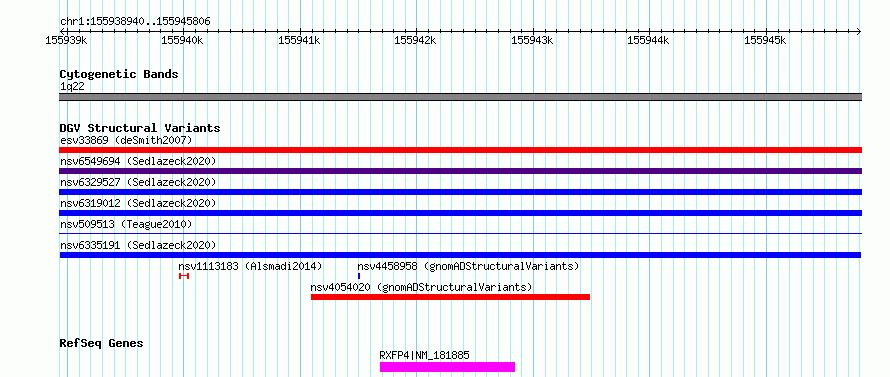Click the Cytogenetic Bands track title
This screenshot has height=377, width=890.
pos(119,74)
